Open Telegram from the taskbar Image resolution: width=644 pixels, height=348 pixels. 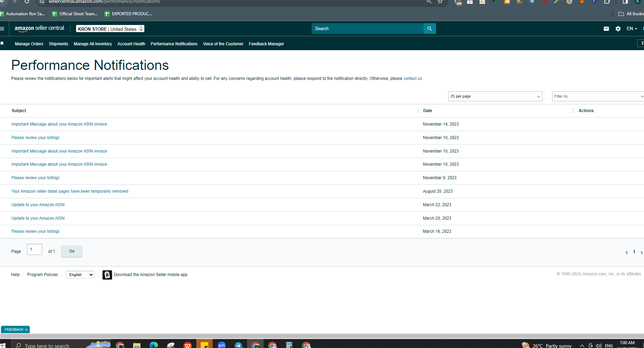pyautogui.click(x=238, y=345)
